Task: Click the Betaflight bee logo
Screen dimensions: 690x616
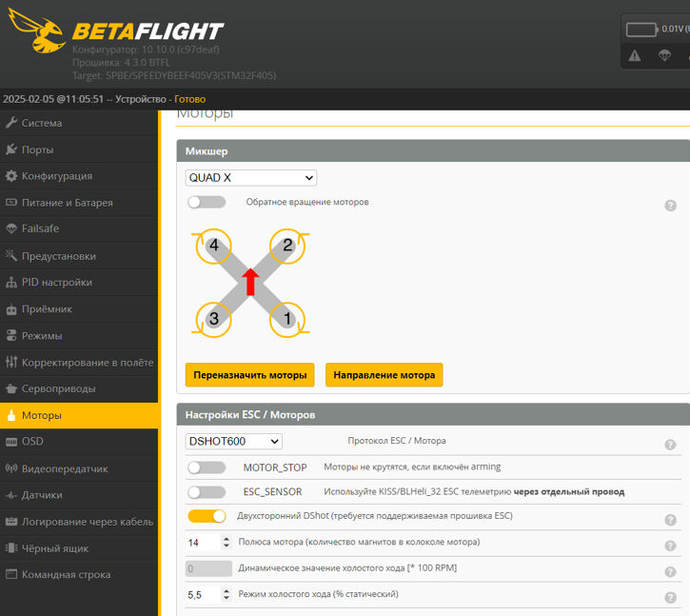Action: pyautogui.click(x=37, y=30)
